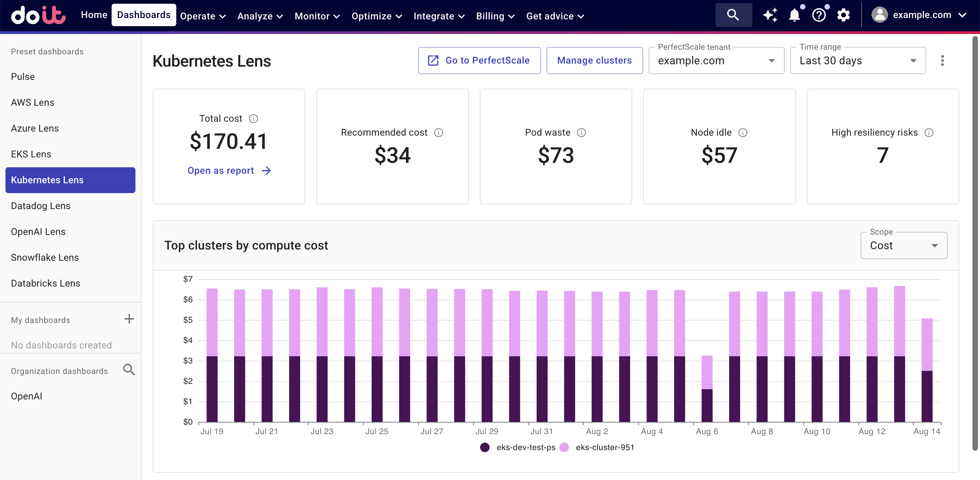Open the help question mark icon
Viewport: 980px width, 480px height.
pyautogui.click(x=819, y=15)
